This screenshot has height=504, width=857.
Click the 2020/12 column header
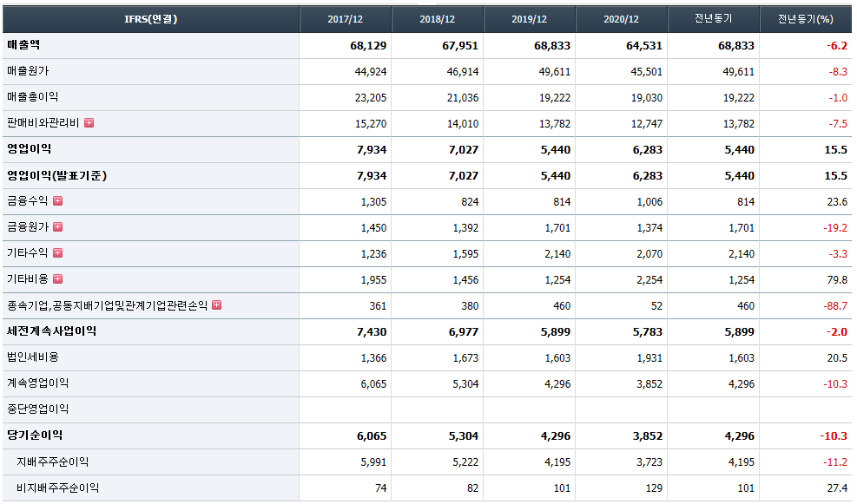pos(621,19)
